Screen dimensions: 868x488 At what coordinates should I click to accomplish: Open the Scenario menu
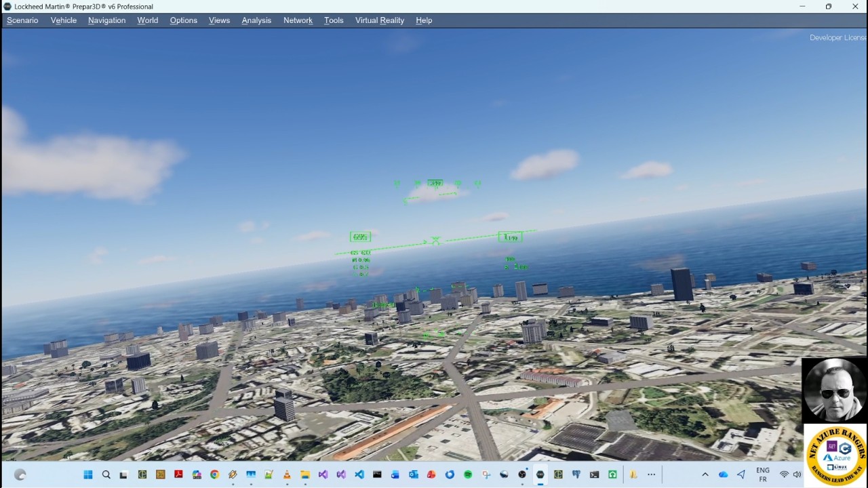coord(22,20)
